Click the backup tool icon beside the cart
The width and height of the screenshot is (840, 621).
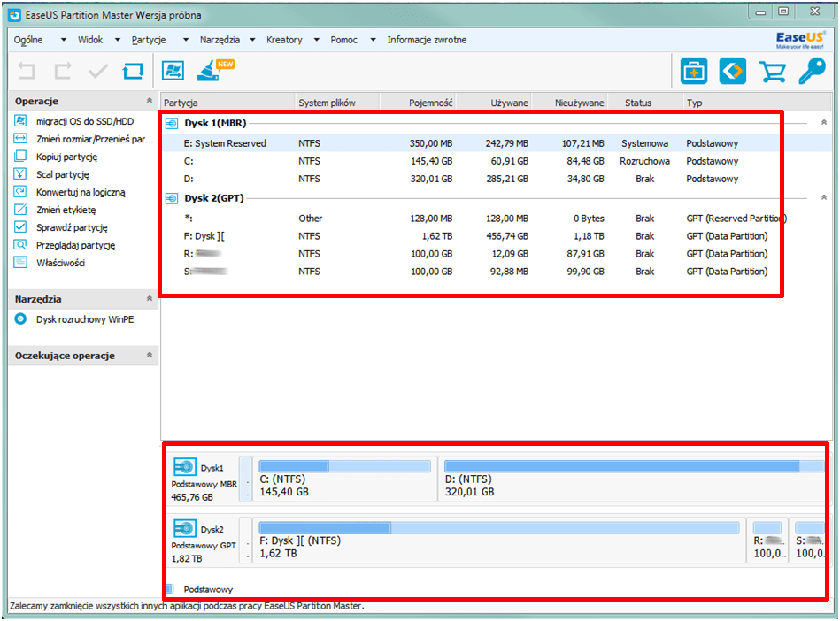point(733,71)
